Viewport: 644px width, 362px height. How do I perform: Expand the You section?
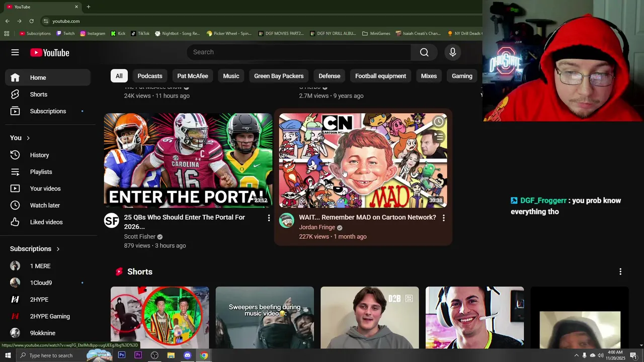pyautogui.click(x=20, y=138)
